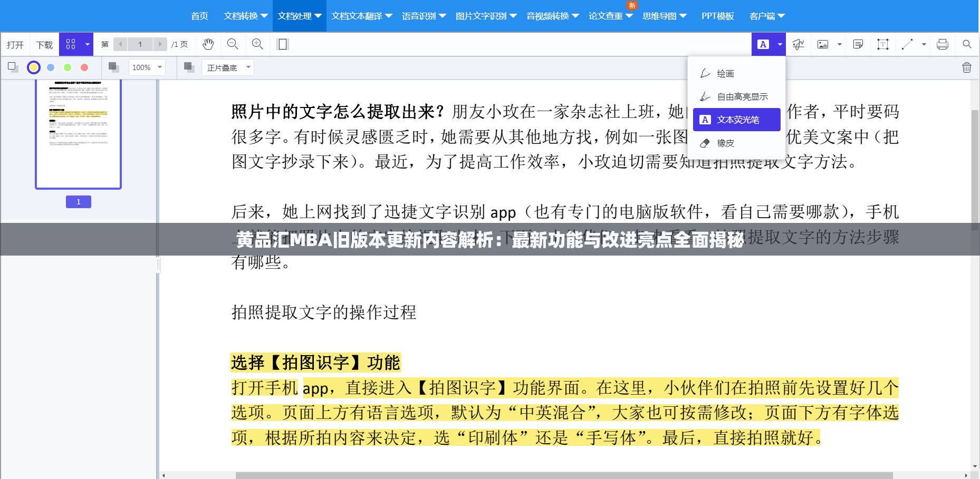Expand the thumbnail view dropdown arrow

tap(87, 44)
